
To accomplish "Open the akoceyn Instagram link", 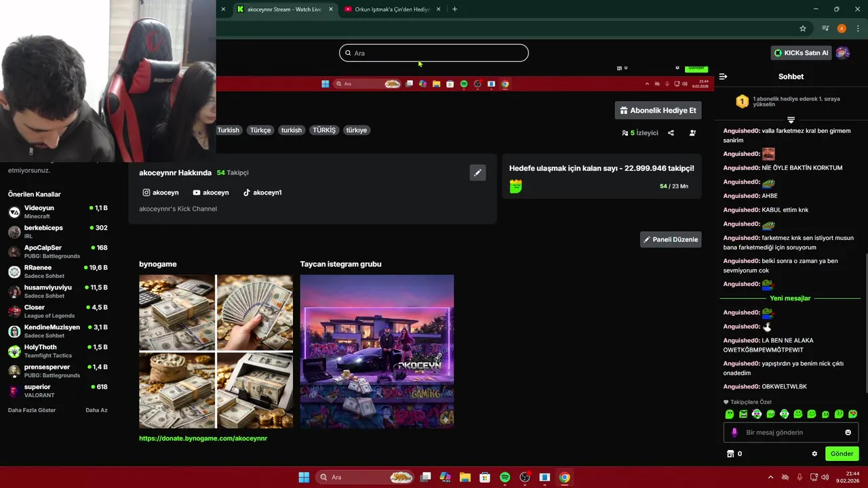I will (x=161, y=192).
